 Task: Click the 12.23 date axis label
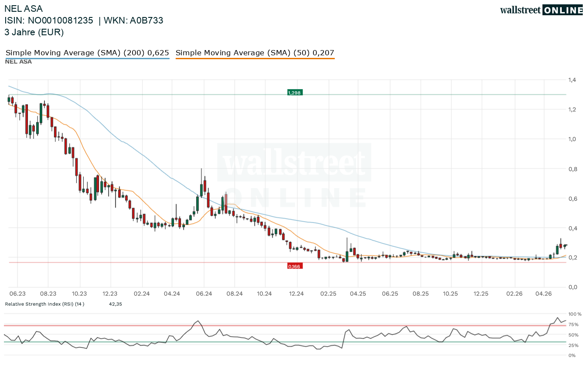110,293
